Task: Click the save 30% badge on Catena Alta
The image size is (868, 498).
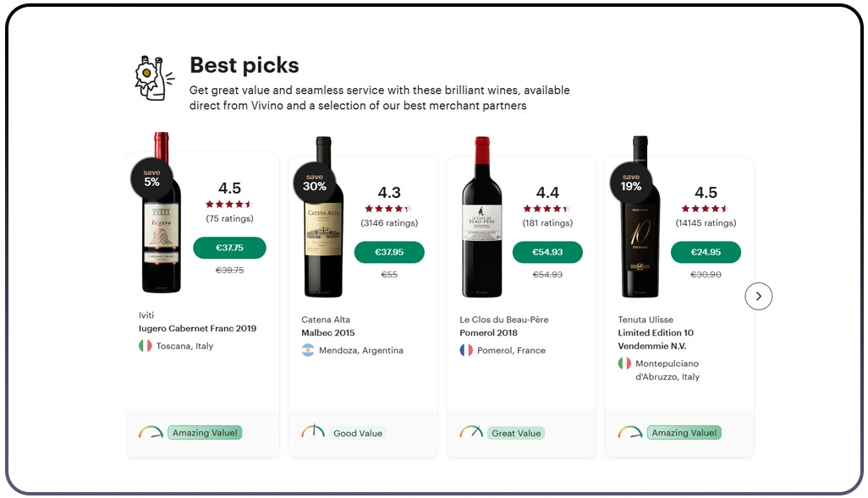Action: (315, 182)
